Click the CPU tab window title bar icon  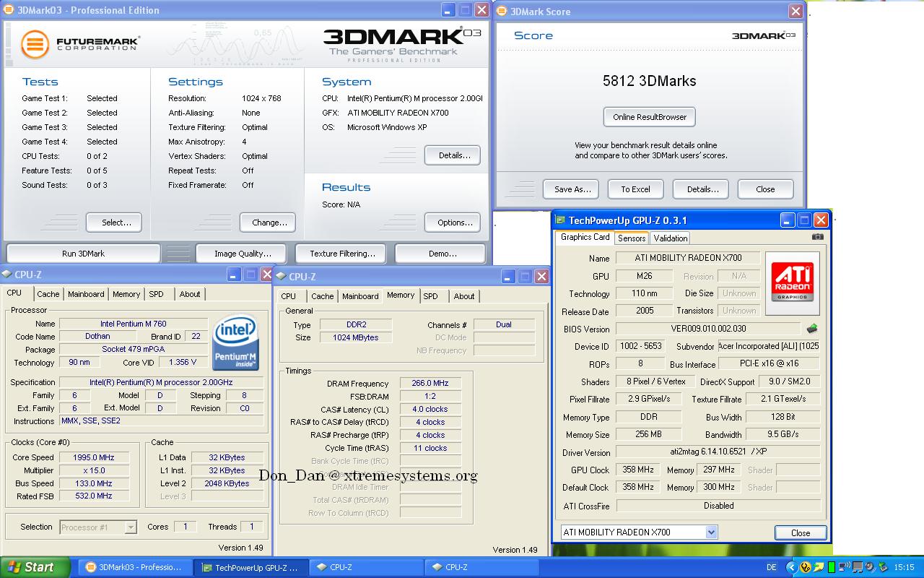(6, 275)
